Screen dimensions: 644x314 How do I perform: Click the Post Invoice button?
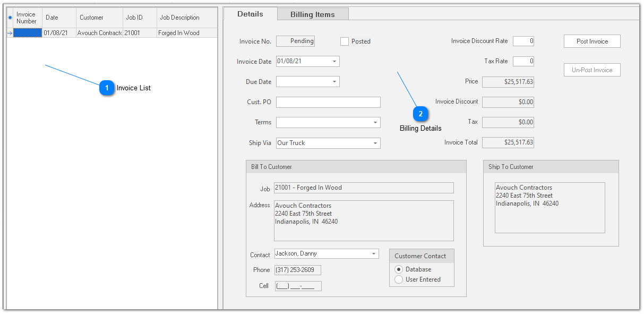click(591, 41)
